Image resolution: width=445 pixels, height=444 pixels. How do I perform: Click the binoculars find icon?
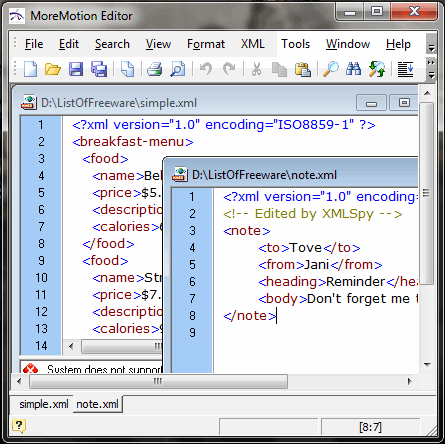tap(353, 69)
